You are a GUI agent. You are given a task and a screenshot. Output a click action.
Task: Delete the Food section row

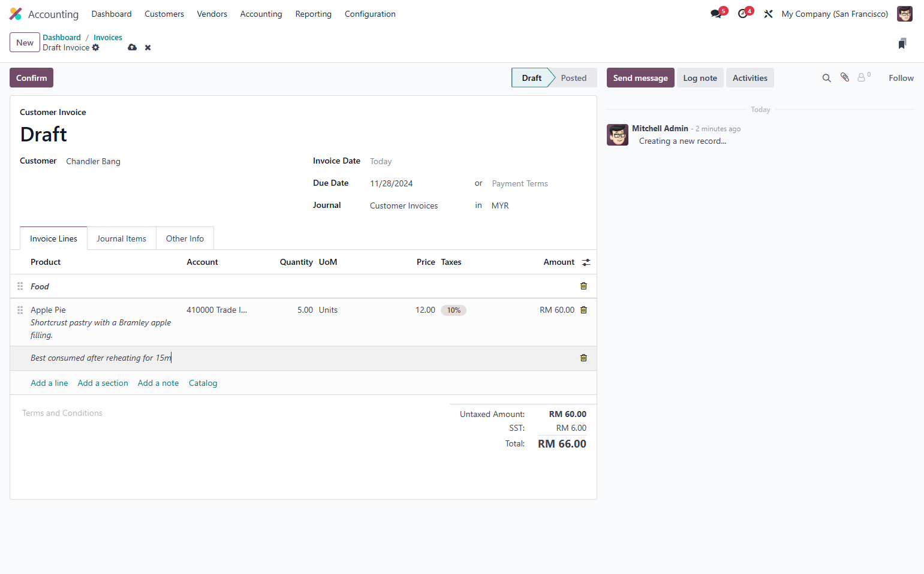583,286
